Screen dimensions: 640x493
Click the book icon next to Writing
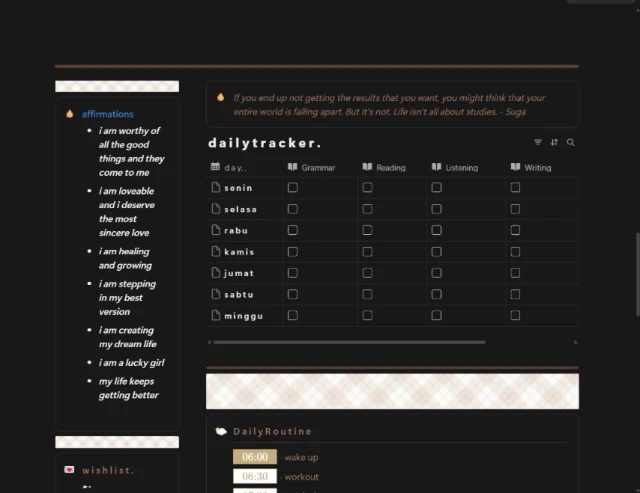[516, 167]
